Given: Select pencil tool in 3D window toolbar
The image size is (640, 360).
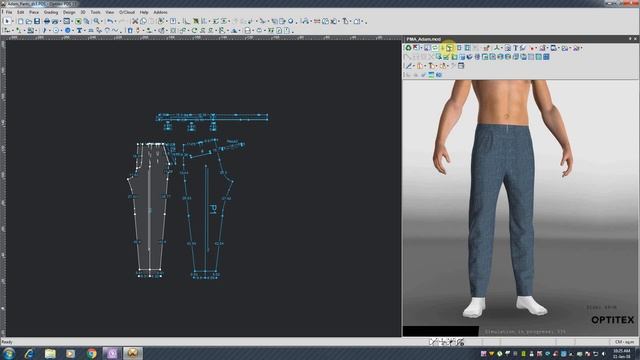Looking at the screenshot, I should click(x=408, y=66).
